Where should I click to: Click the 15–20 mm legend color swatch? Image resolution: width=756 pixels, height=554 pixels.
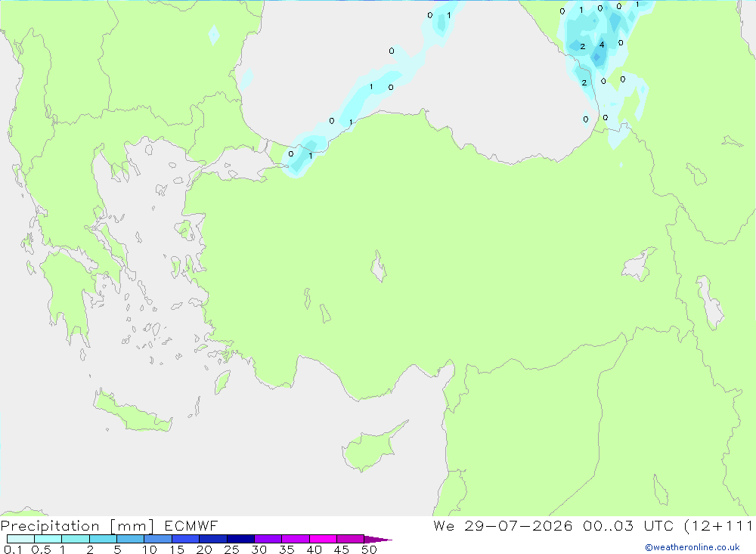click(186, 539)
